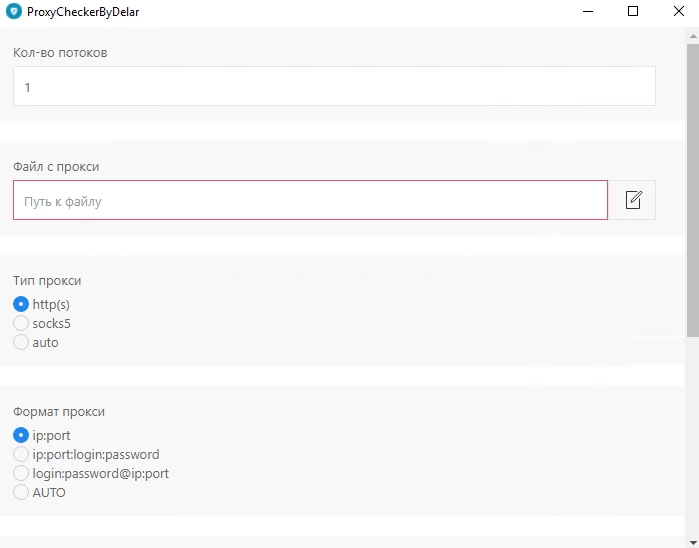Maximize the ProxyChecker window
Screen dimensions: 699x548
pos(633,11)
